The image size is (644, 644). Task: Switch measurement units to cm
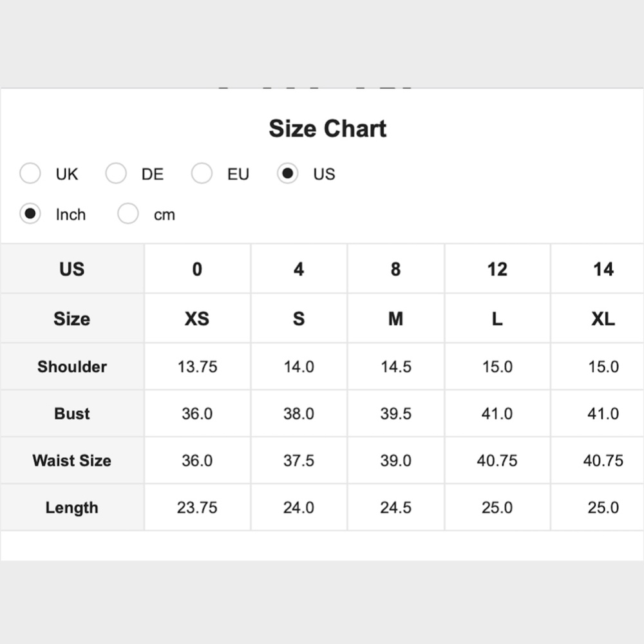click(128, 214)
